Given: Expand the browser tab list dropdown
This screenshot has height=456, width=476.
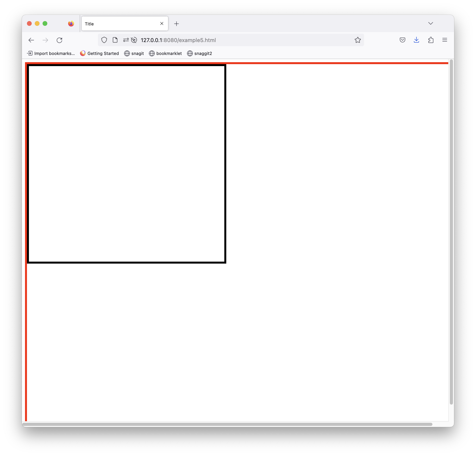Looking at the screenshot, I should click(x=431, y=23).
